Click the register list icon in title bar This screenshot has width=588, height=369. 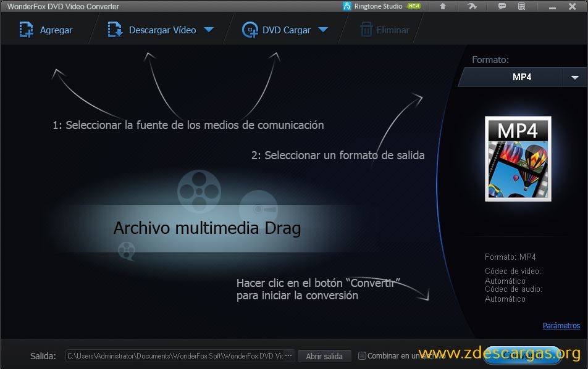click(x=522, y=6)
